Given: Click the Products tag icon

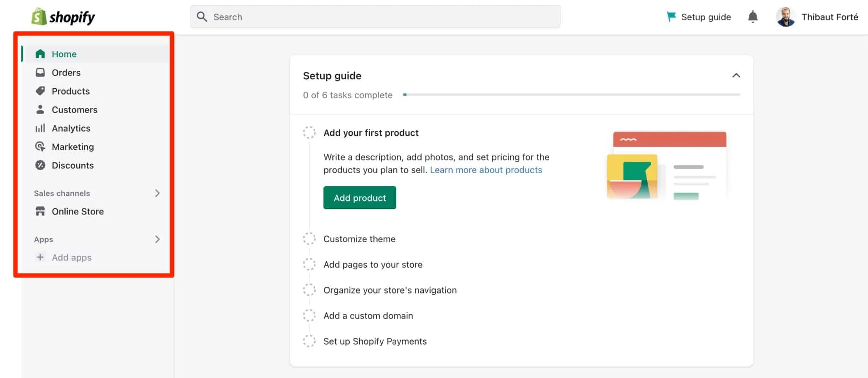Looking at the screenshot, I should 40,91.
